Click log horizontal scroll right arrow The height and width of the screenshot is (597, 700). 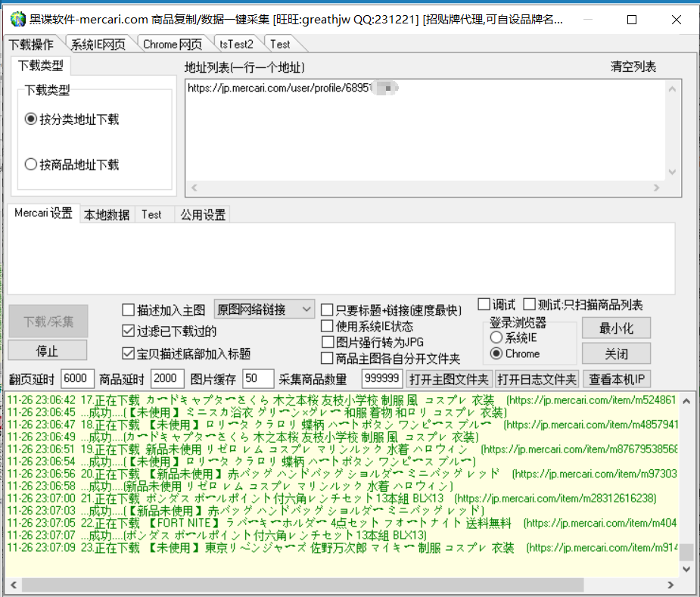point(670,584)
